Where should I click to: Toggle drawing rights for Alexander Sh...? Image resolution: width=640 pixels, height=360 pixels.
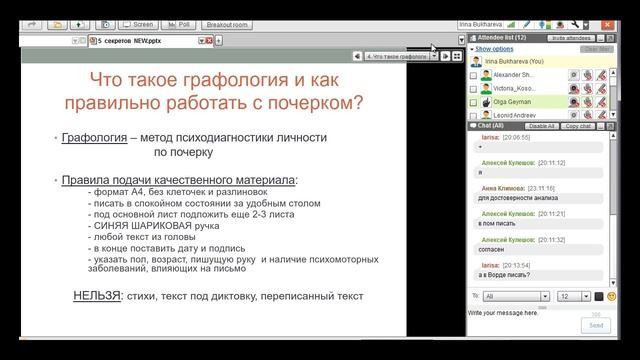click(x=601, y=75)
